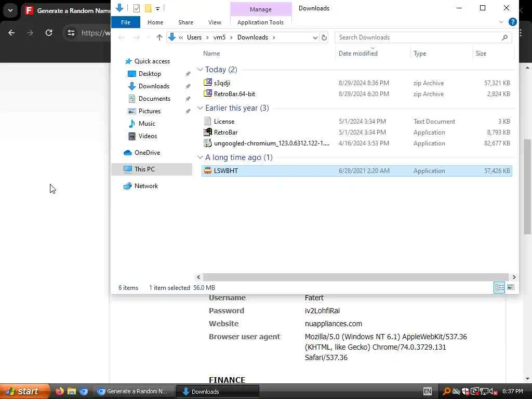Click the volume tray icon
Viewport: 532px width, 399px height.
pyautogui.click(x=493, y=392)
